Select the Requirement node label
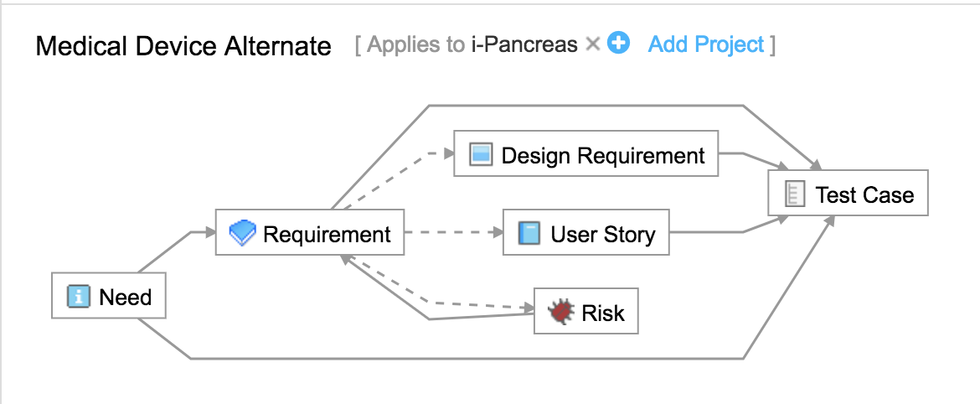 pyautogui.click(x=327, y=234)
